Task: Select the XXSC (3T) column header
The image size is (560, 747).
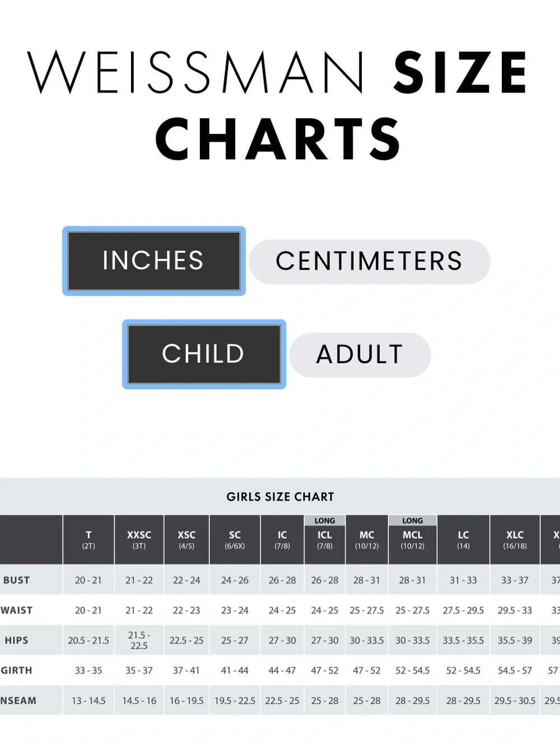Action: (x=139, y=540)
